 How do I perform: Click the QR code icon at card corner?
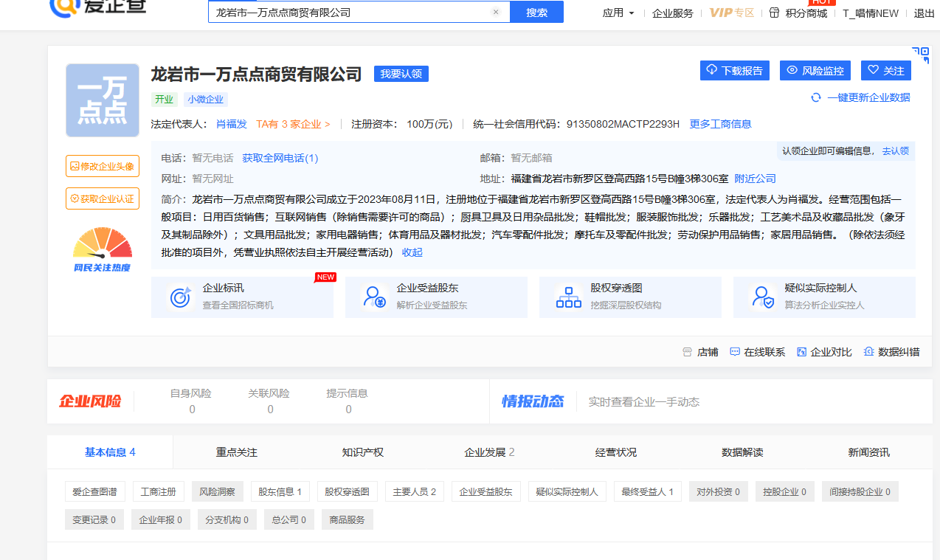[x=920, y=55]
